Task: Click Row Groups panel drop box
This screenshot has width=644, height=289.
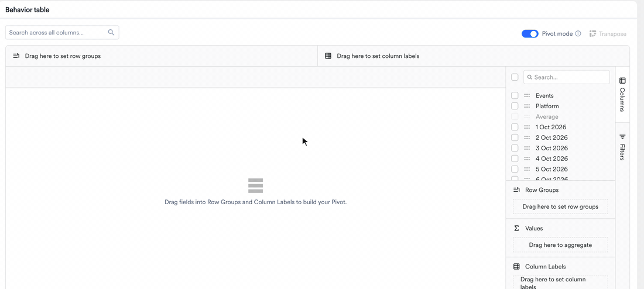Action: (x=560, y=207)
